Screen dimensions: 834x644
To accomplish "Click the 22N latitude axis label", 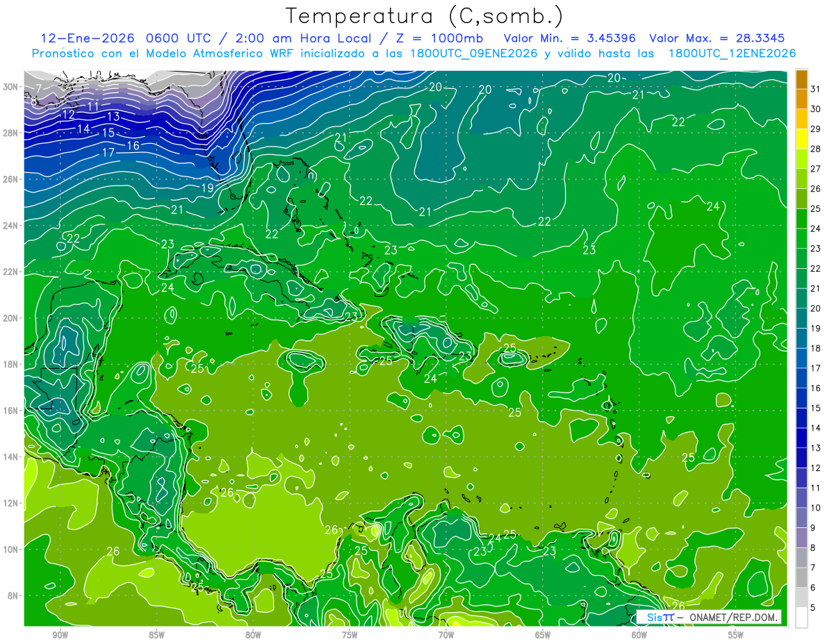I will pos(12,272).
